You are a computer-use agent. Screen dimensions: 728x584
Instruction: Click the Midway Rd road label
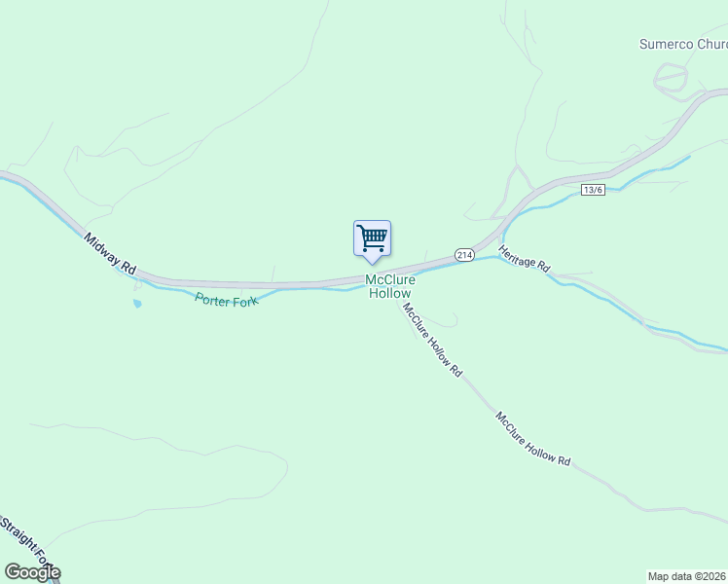point(110,254)
